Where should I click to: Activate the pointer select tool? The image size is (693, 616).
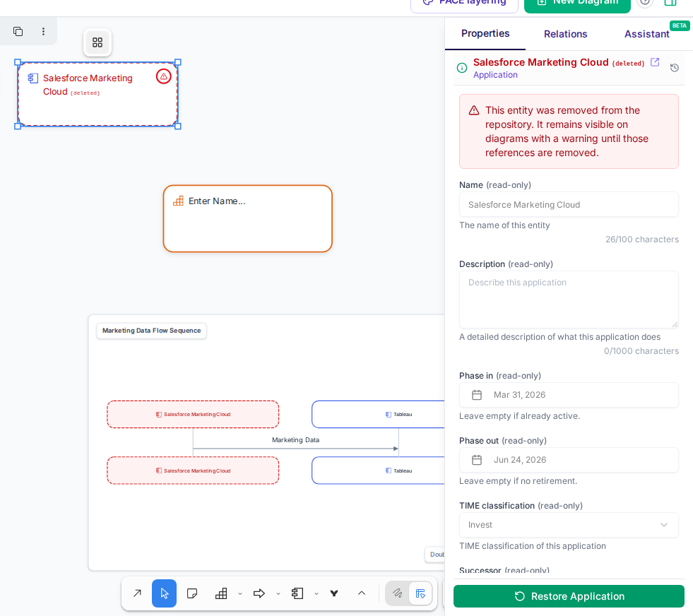pyautogui.click(x=164, y=593)
